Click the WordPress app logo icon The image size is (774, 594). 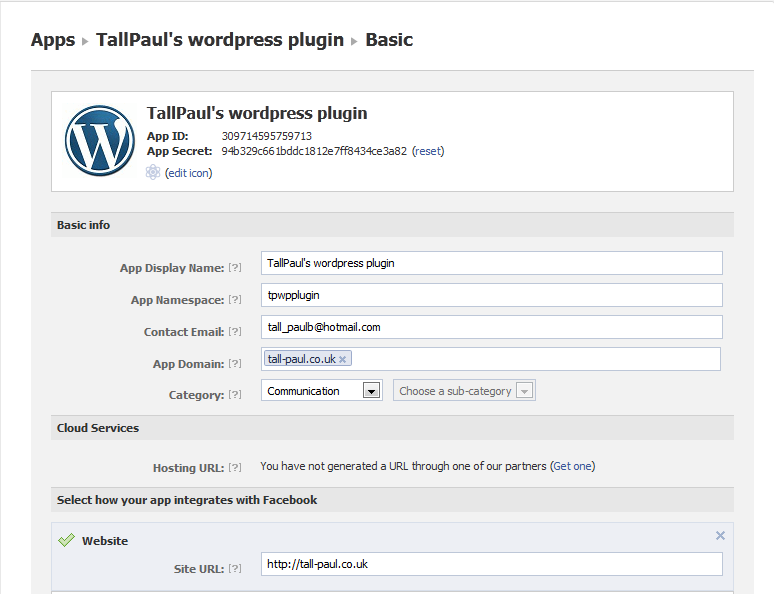[x=100, y=141]
